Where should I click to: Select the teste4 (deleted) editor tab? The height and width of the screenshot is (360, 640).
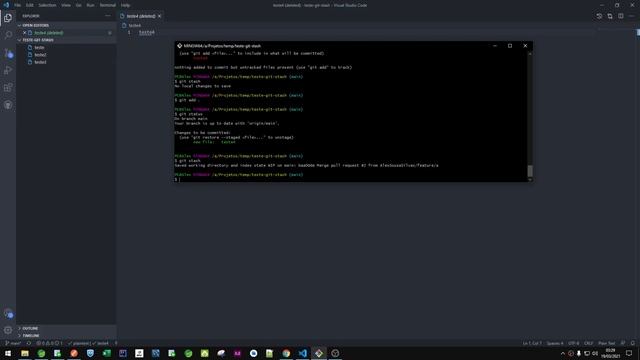(x=141, y=16)
